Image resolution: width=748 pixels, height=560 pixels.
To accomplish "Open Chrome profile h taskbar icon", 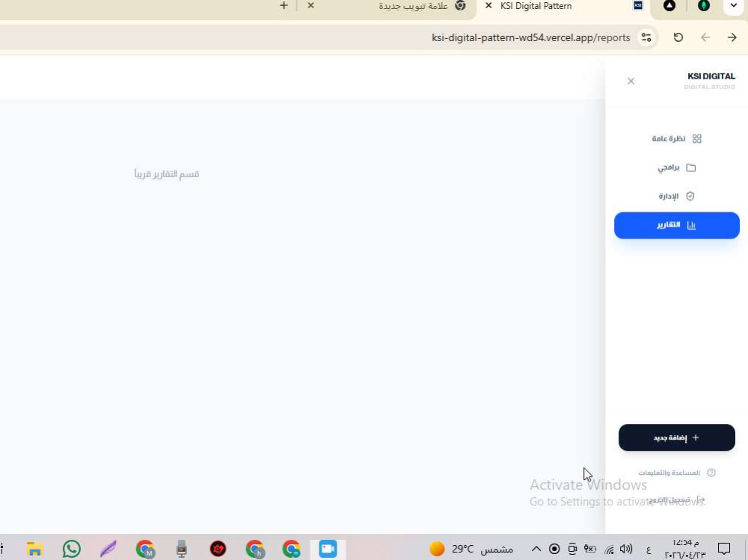I will click(x=255, y=549).
